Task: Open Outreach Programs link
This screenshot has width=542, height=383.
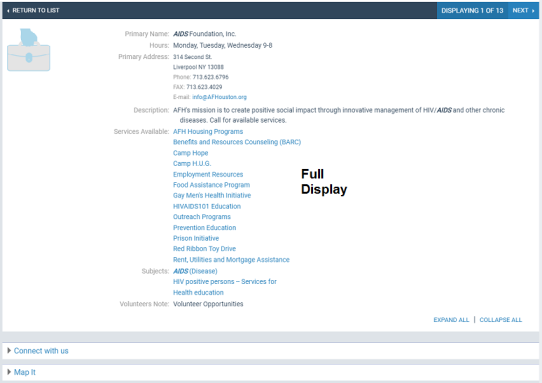Action: (202, 217)
